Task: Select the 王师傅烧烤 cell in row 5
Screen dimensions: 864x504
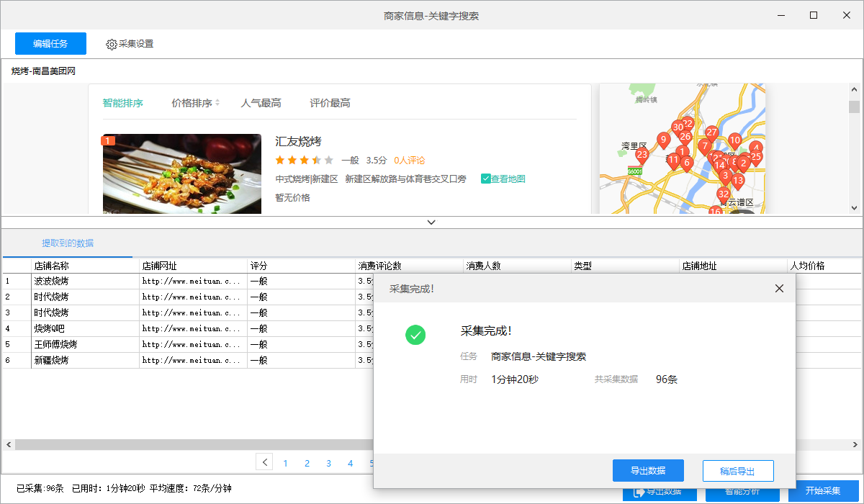Action: 86,344
